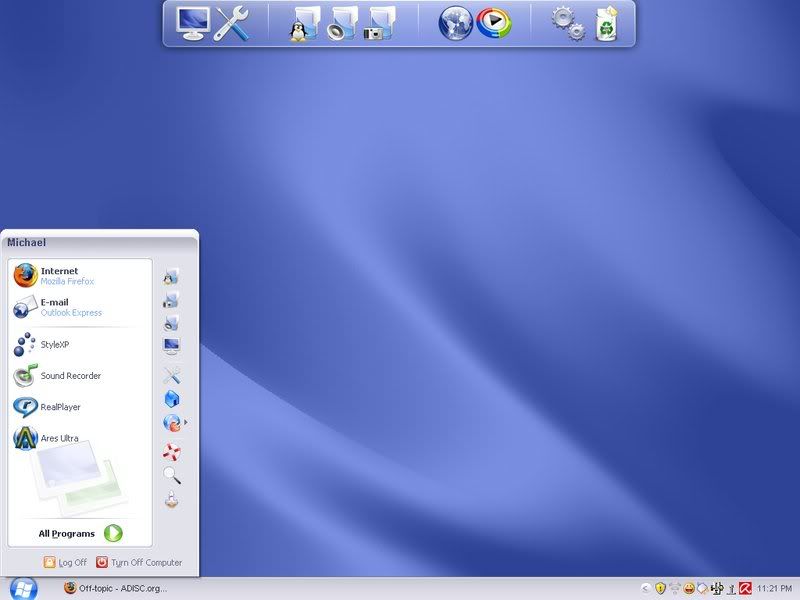The width and height of the screenshot is (800, 600).
Task: Open yellow security shield tray icon
Action: (660, 588)
